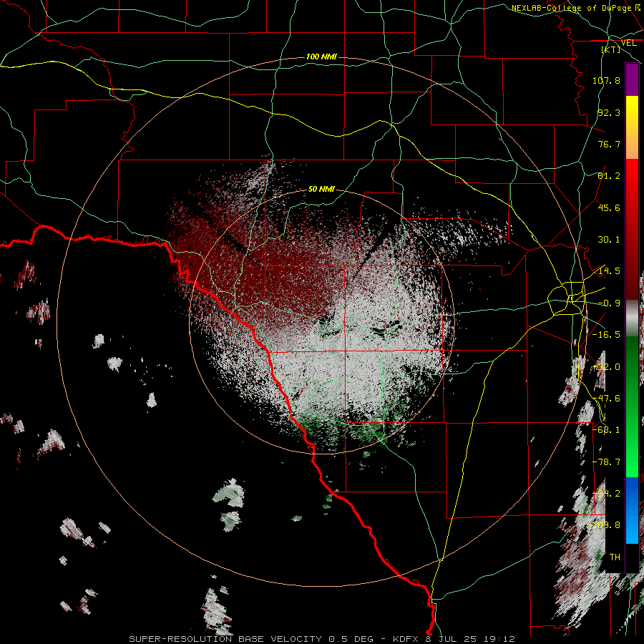The image size is (644, 644).
Task: Select the 30.1 legend value
Action: (x=609, y=240)
